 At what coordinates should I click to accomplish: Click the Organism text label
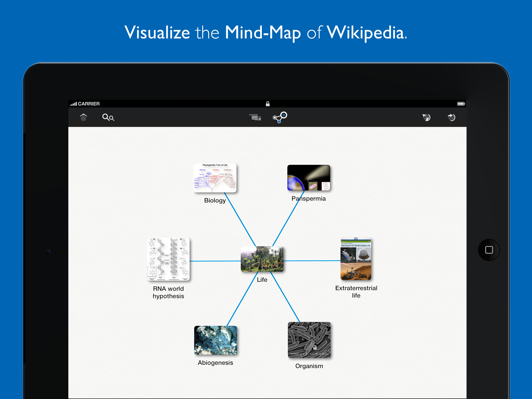coord(309,366)
